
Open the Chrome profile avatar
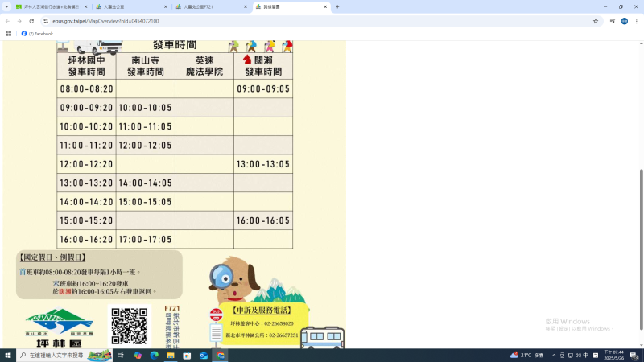point(625,21)
